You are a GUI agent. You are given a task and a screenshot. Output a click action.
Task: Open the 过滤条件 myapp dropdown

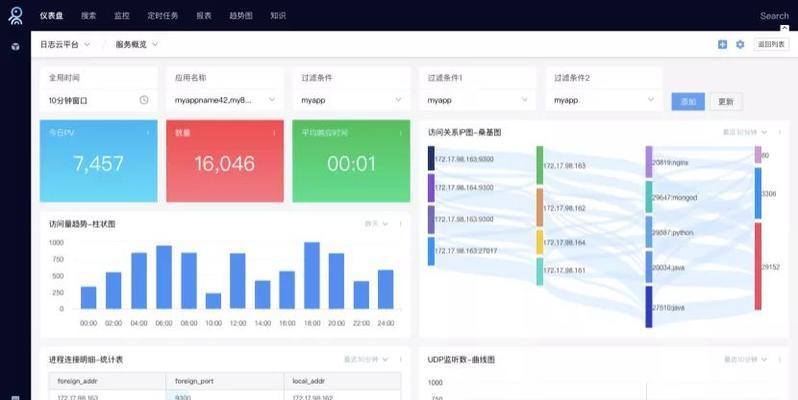[x=351, y=100]
